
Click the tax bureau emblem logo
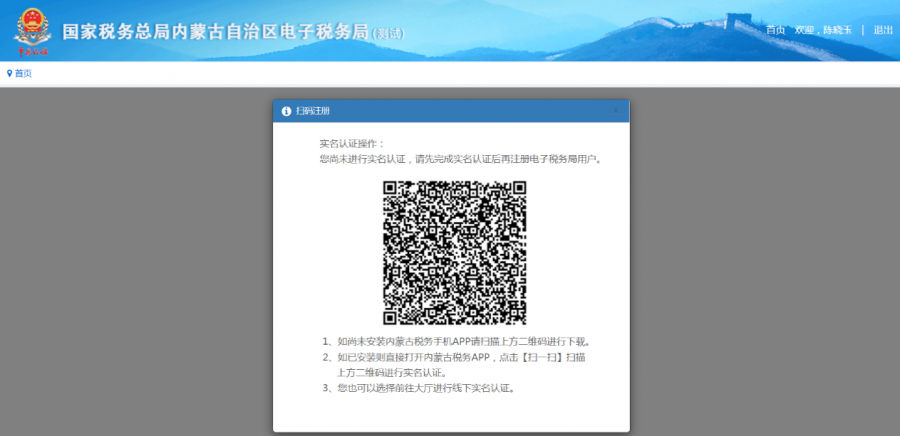pos(32,32)
